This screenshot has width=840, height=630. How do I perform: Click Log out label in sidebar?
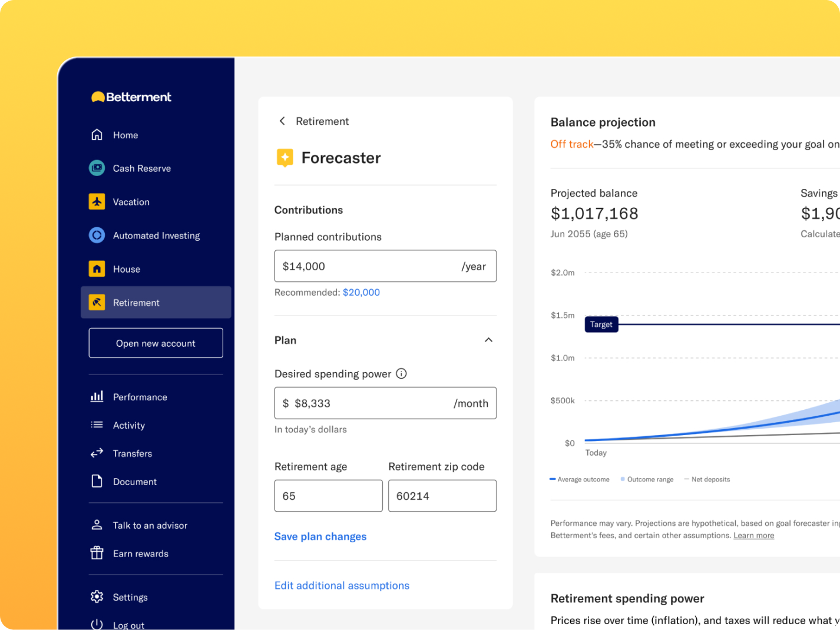coord(128,625)
